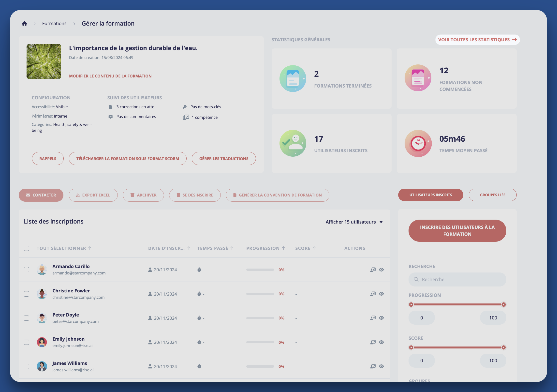Open the Formations breadcrumb item

tap(54, 23)
